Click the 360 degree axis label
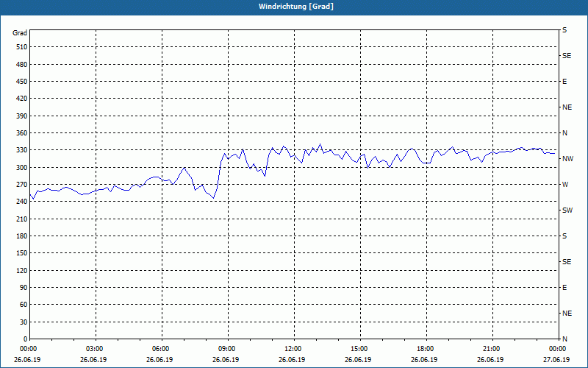Screen dimensions: 588x368 22,133
